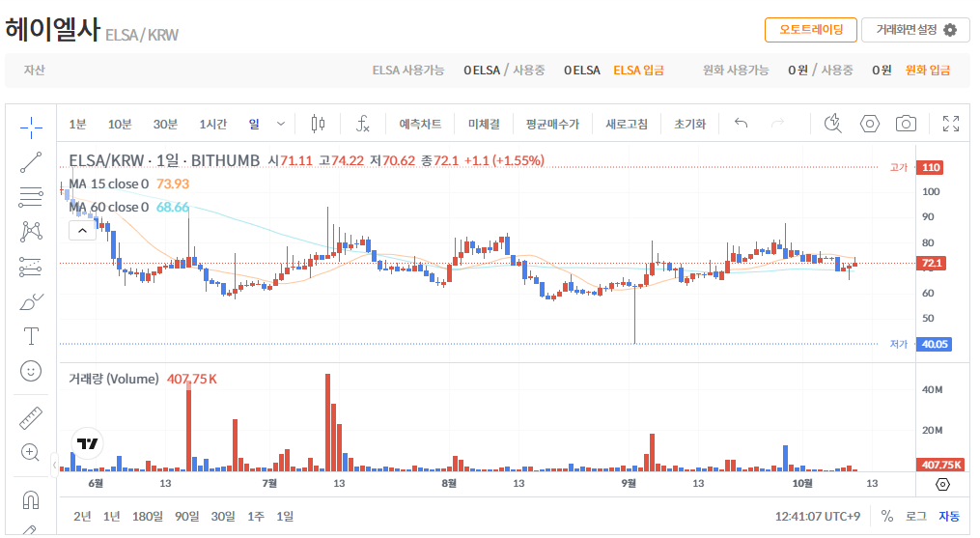The width and height of the screenshot is (980, 538).
Task: Undo the last chart action
Action: coord(741,124)
